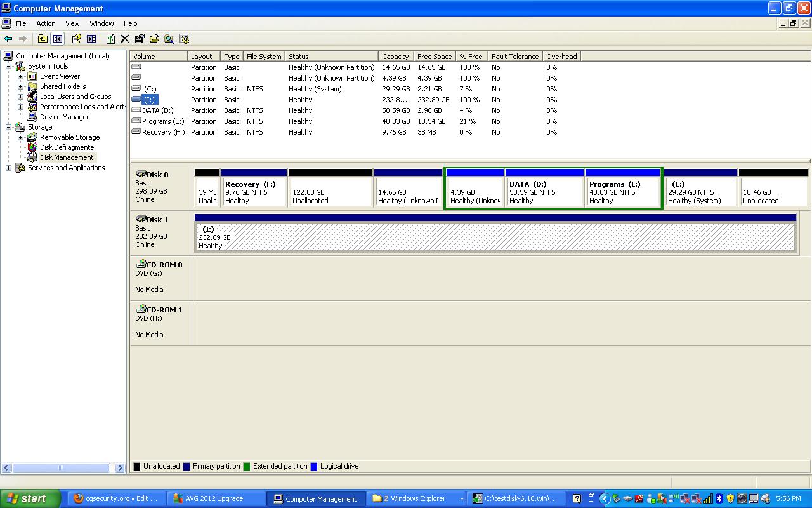Sort by the Status column header
This screenshot has height=508, width=812.
(x=332, y=57)
